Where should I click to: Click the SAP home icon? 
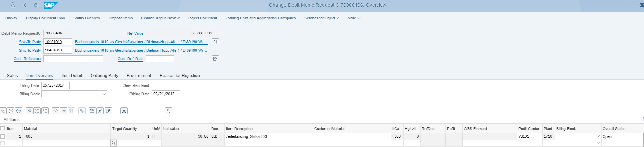(x=36, y=5)
